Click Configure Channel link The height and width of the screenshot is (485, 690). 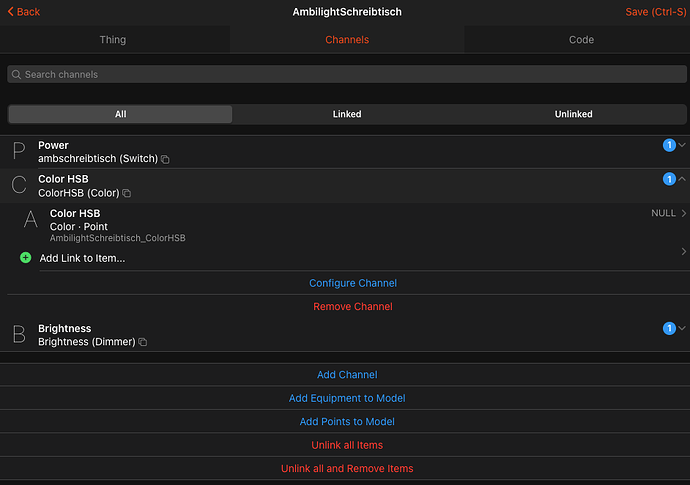pyautogui.click(x=352, y=283)
